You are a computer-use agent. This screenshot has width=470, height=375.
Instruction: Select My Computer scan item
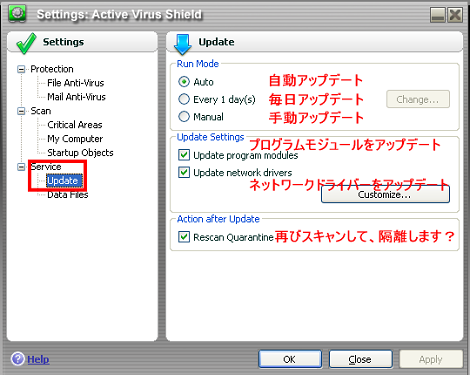[x=75, y=139]
